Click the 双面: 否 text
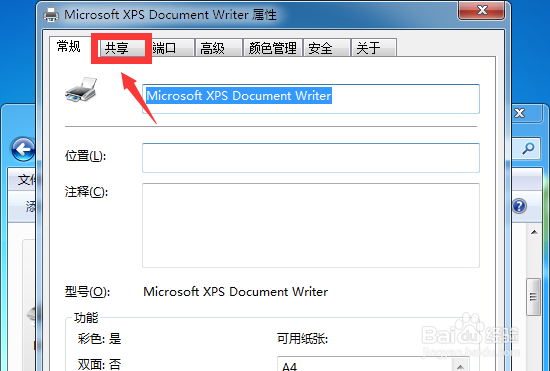 click(99, 364)
